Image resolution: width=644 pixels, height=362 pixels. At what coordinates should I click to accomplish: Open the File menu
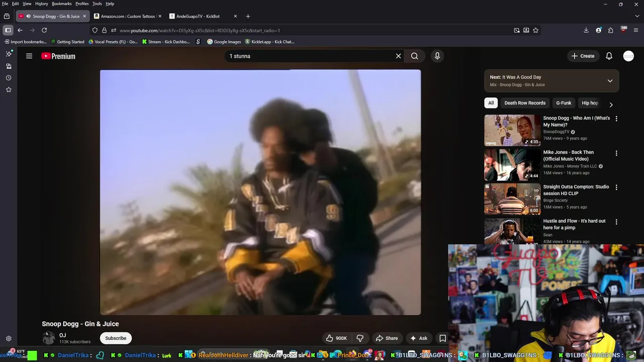(x=5, y=4)
